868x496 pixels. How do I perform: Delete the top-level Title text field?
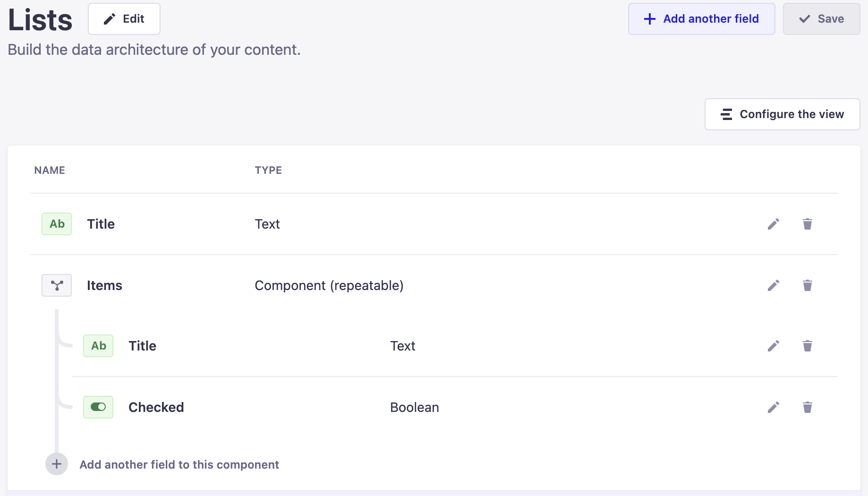click(807, 224)
